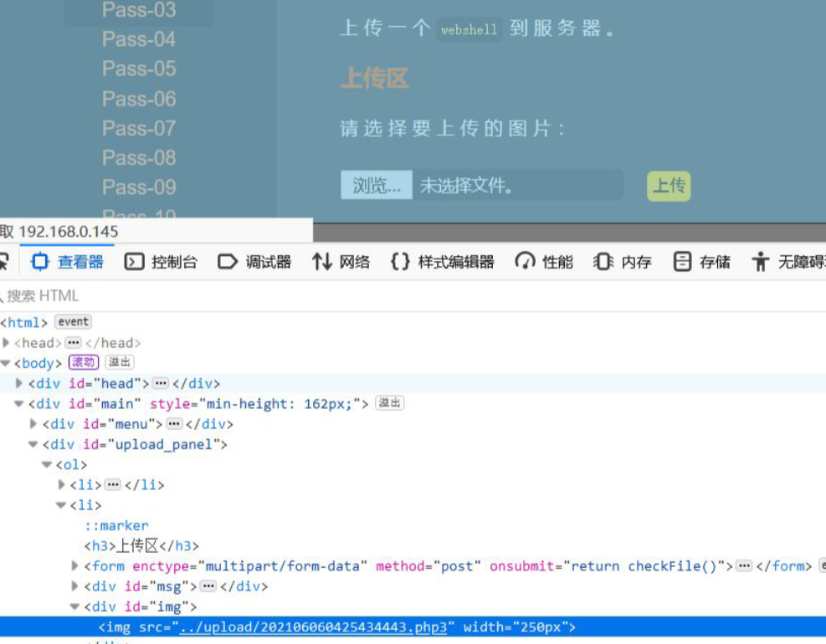Open the Style Editor (样式编辑器) tab
This screenshot has width=826, height=644.
[443, 262]
